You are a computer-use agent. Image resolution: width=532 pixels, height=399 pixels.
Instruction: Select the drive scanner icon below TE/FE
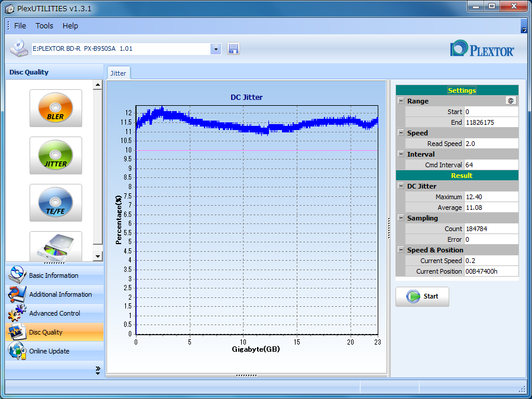coord(56,246)
